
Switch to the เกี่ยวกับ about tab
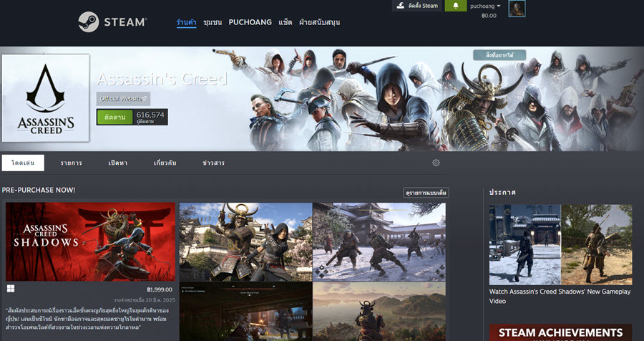165,163
